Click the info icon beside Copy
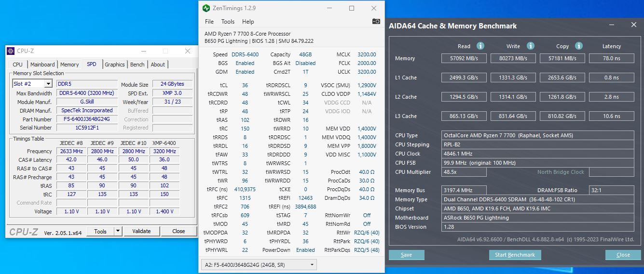 pyautogui.click(x=579, y=46)
